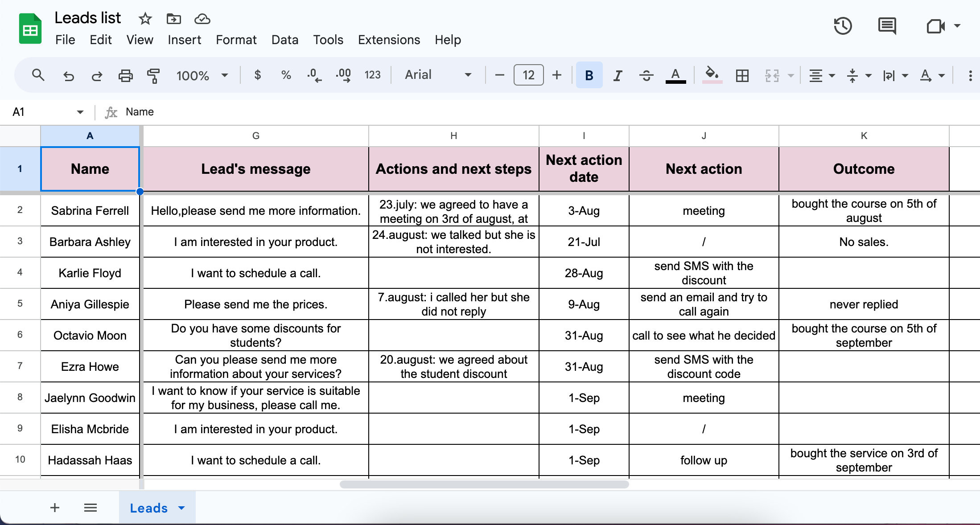
Task: Select the Paint format tool
Action: click(152, 75)
